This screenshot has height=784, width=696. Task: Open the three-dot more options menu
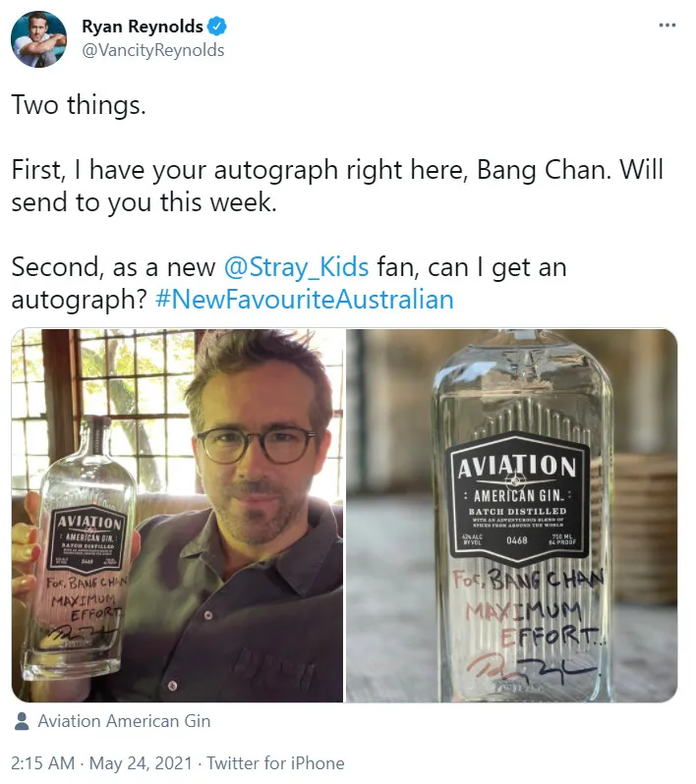tap(667, 26)
